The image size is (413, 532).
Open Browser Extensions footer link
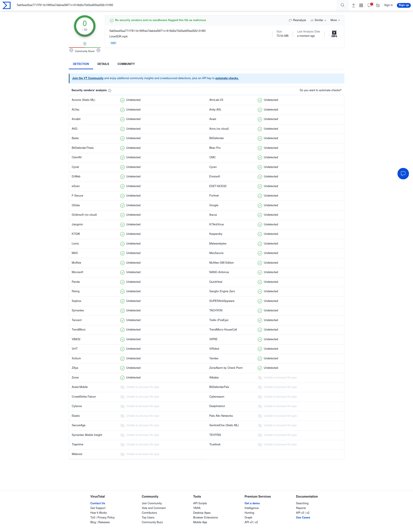[205, 518]
